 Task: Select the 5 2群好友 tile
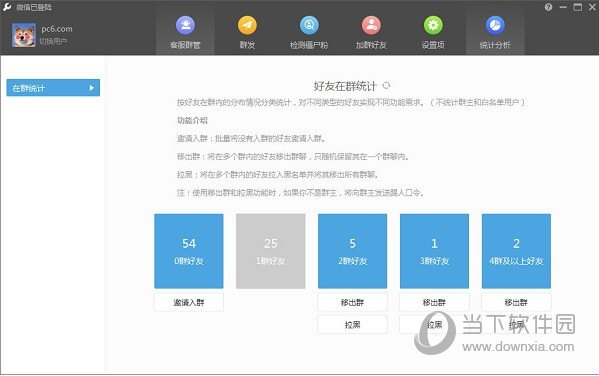pyautogui.click(x=353, y=251)
